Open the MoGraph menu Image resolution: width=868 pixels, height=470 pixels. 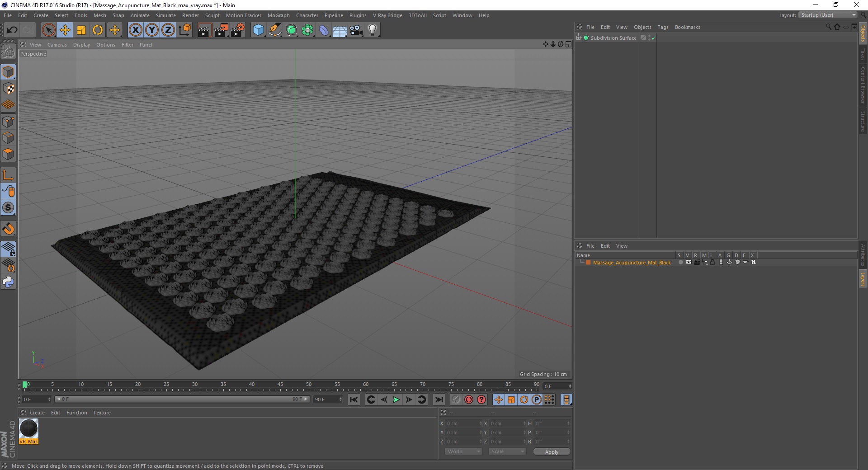coord(278,15)
